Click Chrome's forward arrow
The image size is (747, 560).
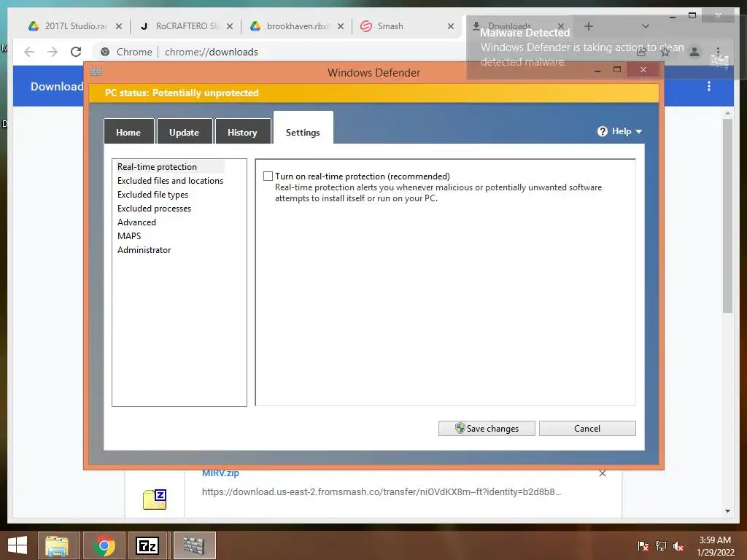coord(53,52)
